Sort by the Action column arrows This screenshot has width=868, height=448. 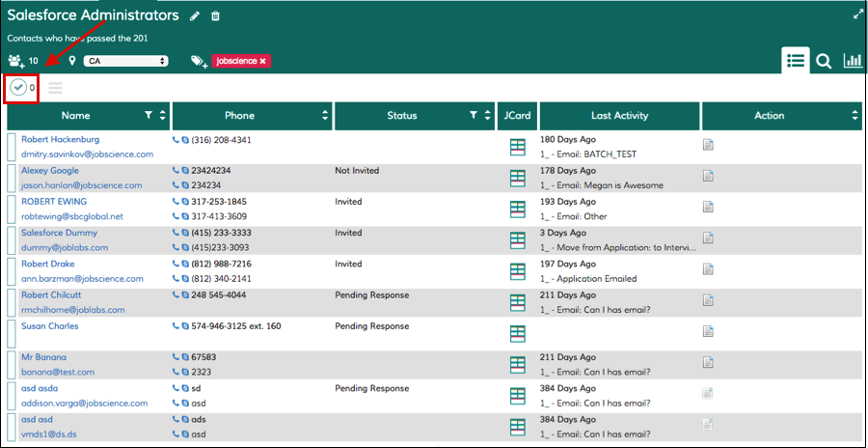tap(854, 115)
